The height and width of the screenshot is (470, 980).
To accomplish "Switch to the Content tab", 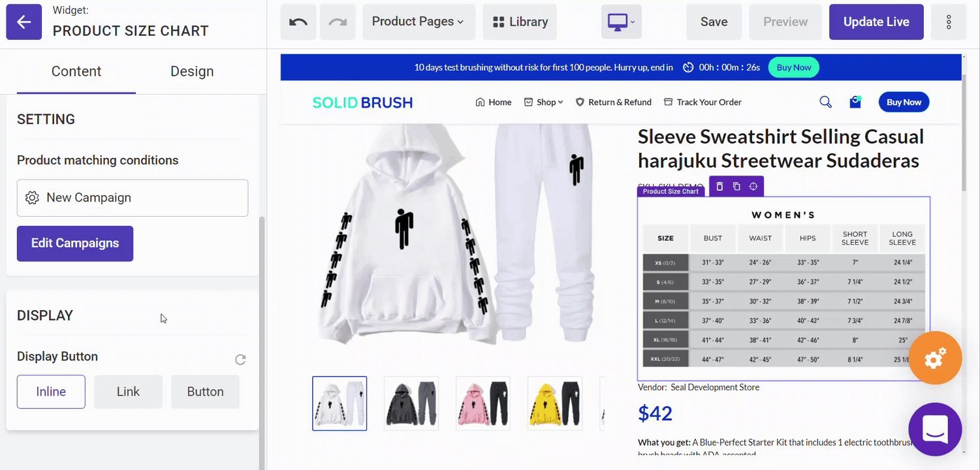I will [76, 71].
